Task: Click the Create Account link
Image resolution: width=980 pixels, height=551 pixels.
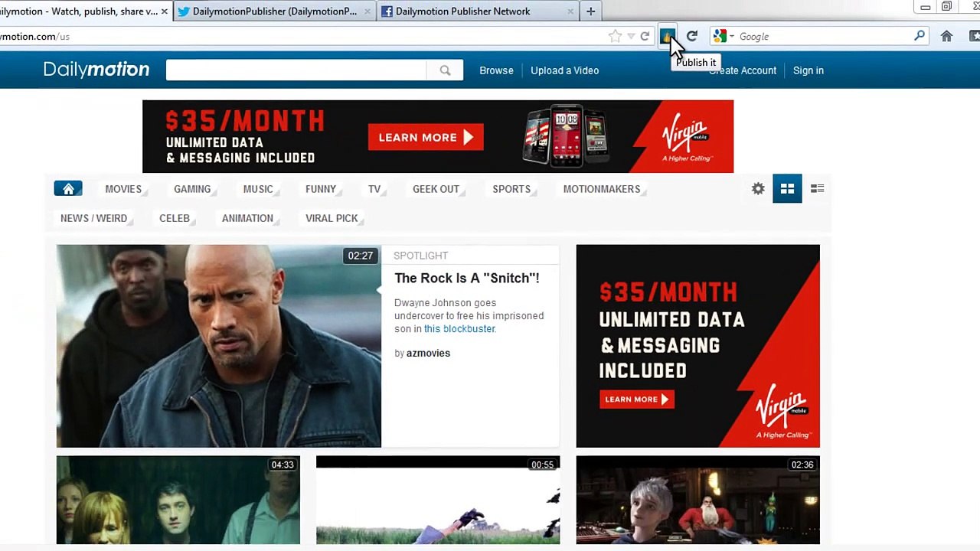Action: click(743, 70)
